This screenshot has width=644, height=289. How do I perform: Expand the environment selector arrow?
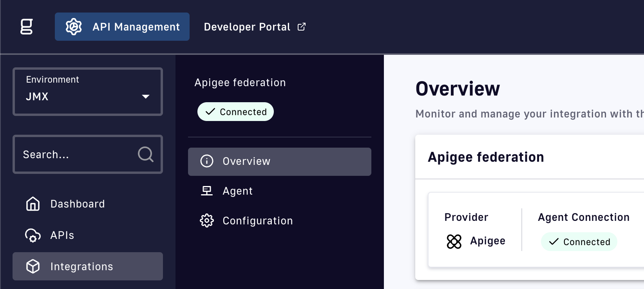[146, 96]
